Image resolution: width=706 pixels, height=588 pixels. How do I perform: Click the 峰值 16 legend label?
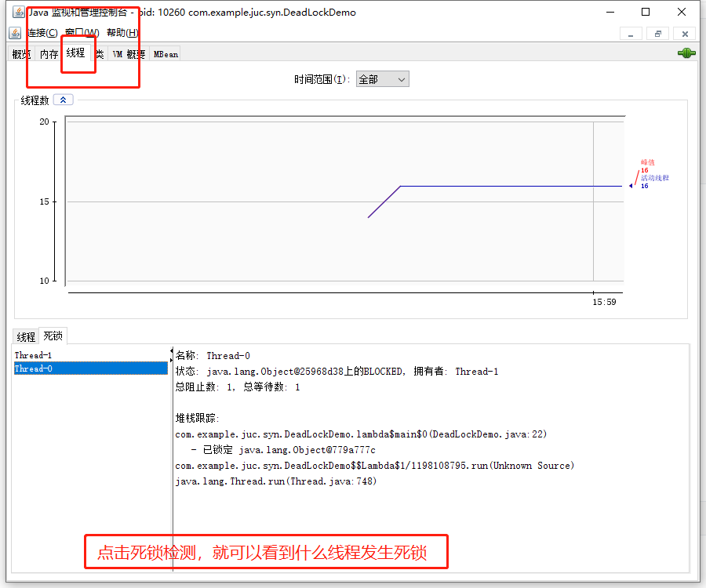tap(647, 166)
